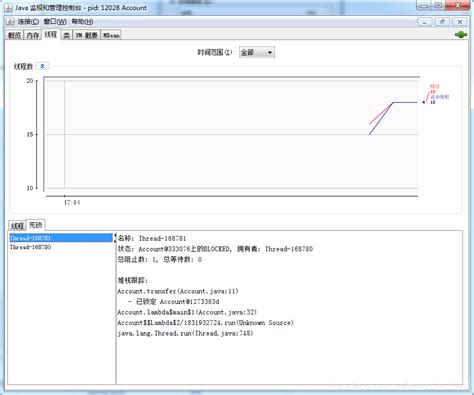Viewport: 474px width, 395px height.
Task: Open the 窗口(W) menu
Action: tap(55, 22)
